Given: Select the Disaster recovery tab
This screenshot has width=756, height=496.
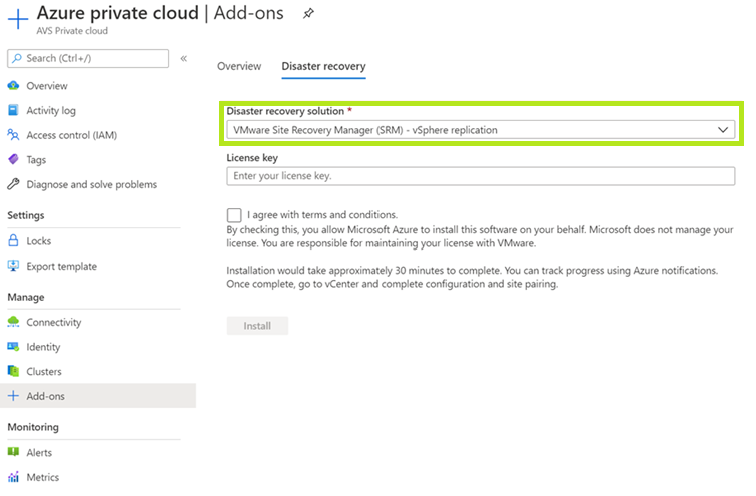Looking at the screenshot, I should (324, 66).
